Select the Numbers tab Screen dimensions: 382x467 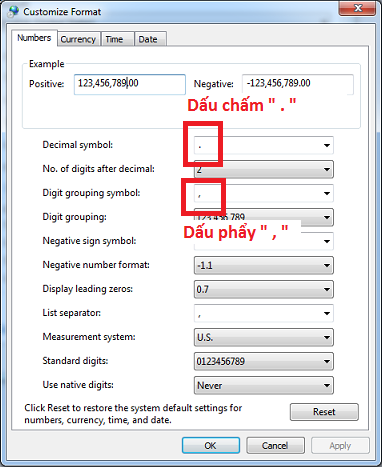pyautogui.click(x=34, y=38)
